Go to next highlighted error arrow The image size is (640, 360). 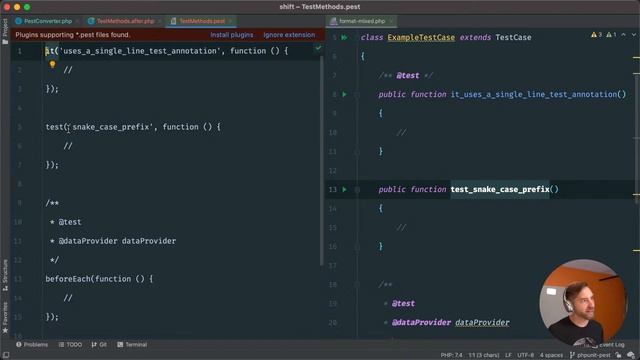click(x=633, y=35)
